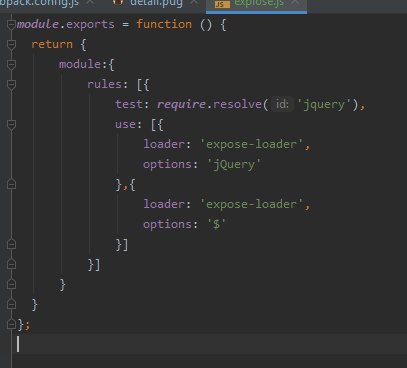
Task: Click the },{ separator between loader objects
Action: click(x=125, y=185)
